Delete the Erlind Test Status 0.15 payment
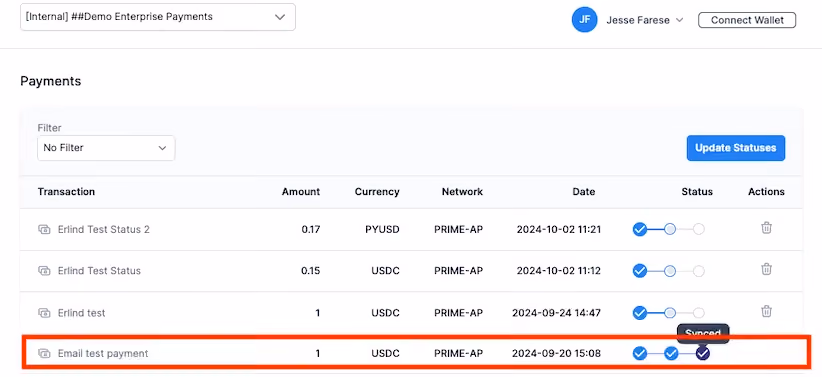Viewport: 822px width, 377px height. pyautogui.click(x=766, y=270)
